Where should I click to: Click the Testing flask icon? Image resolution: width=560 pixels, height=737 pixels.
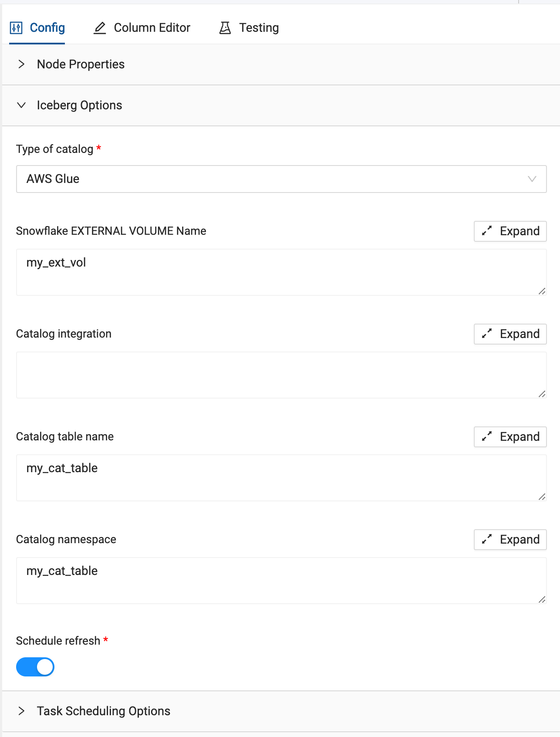click(225, 28)
